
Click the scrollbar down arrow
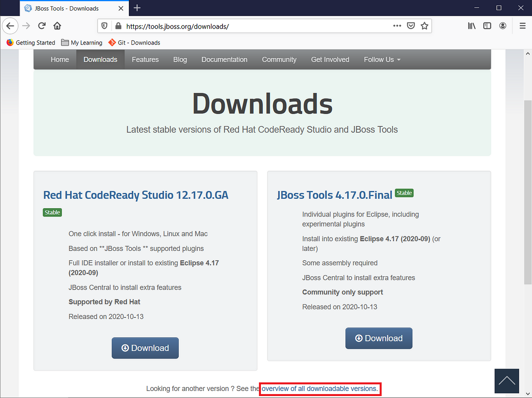(528, 394)
